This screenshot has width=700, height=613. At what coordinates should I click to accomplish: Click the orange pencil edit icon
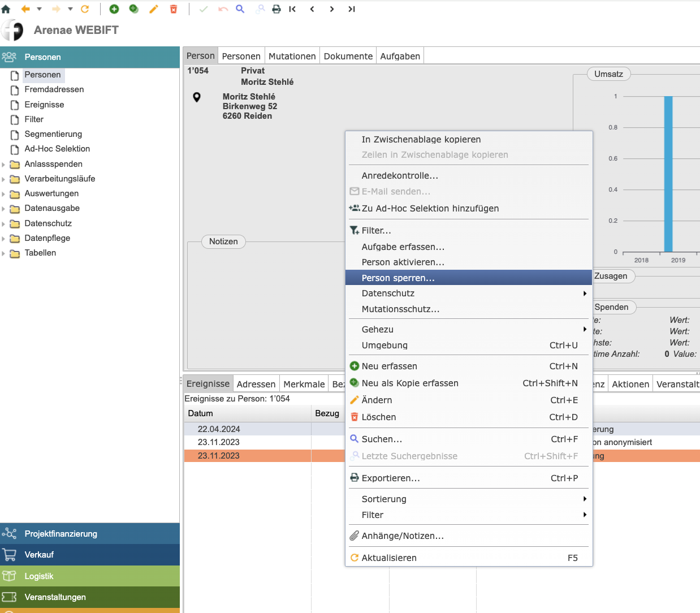tap(153, 9)
